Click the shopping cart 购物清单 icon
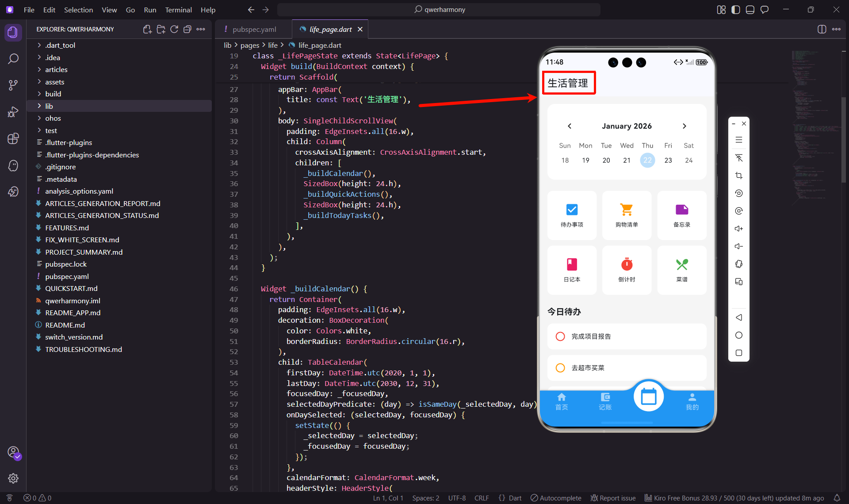The image size is (849, 504). tap(626, 210)
